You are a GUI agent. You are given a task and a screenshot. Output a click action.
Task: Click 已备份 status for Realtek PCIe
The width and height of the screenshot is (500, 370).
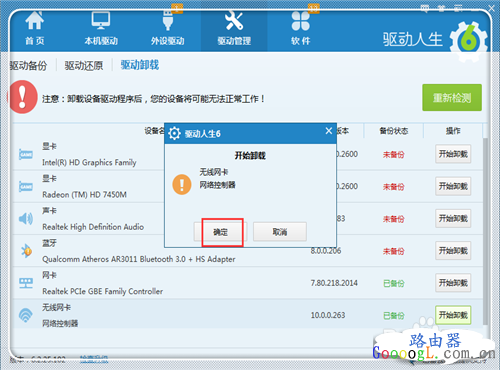click(x=393, y=284)
